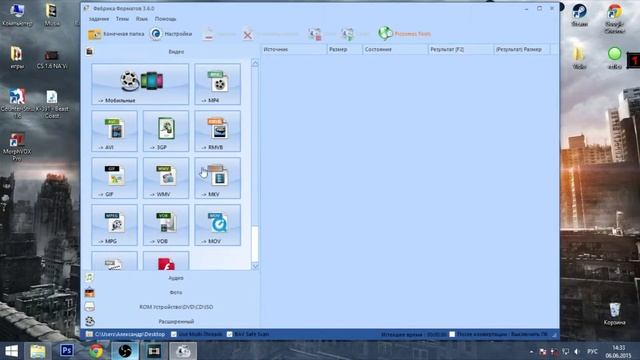The height and width of the screenshot is (360, 640).
Task: Open the partially hidden FLV tile left of Flash
Action: coord(114,261)
